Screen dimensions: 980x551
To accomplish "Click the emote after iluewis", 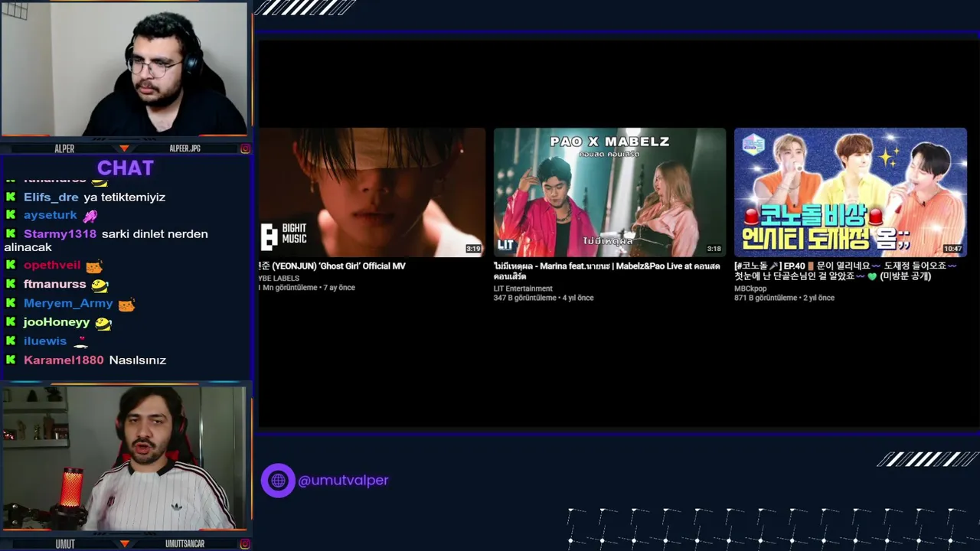I will point(80,342).
